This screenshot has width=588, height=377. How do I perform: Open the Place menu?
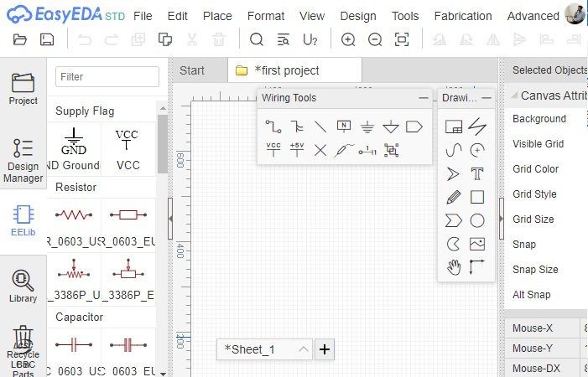(x=217, y=16)
